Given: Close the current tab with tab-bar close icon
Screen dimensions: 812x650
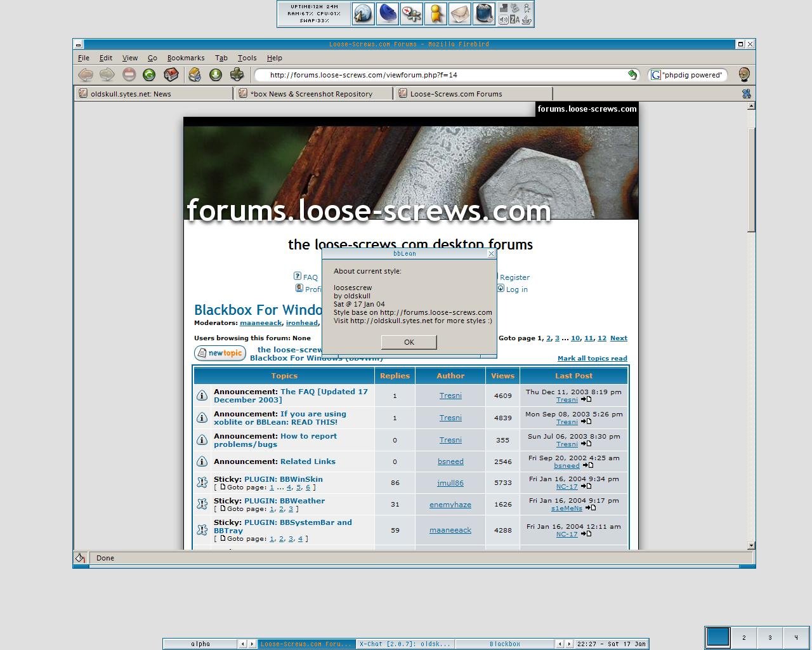Looking at the screenshot, I should click(747, 93).
